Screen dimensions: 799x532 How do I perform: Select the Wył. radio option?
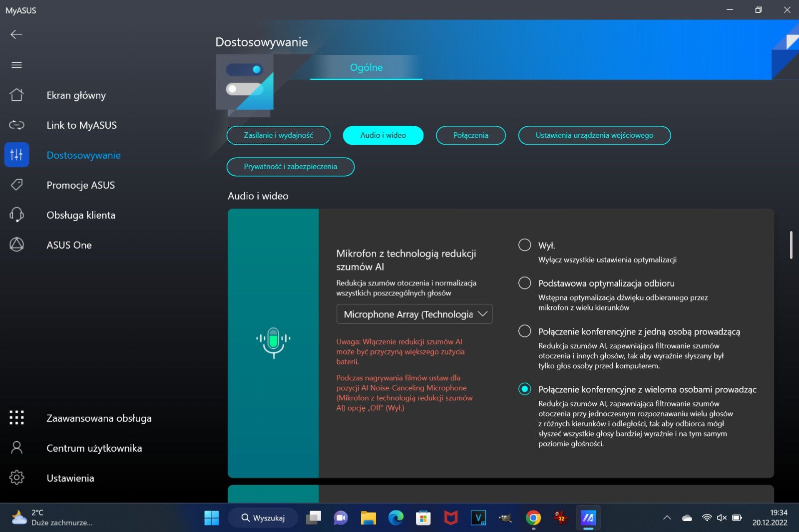click(524, 245)
